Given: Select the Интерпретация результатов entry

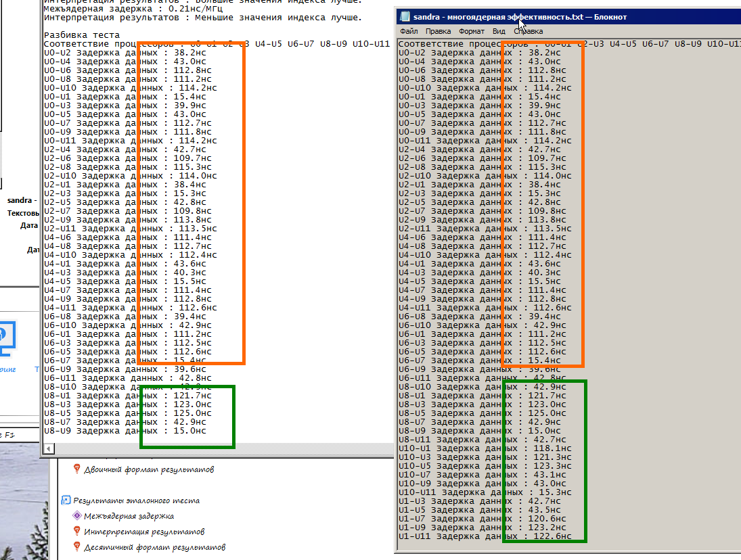Looking at the screenshot, I should coord(144,532).
